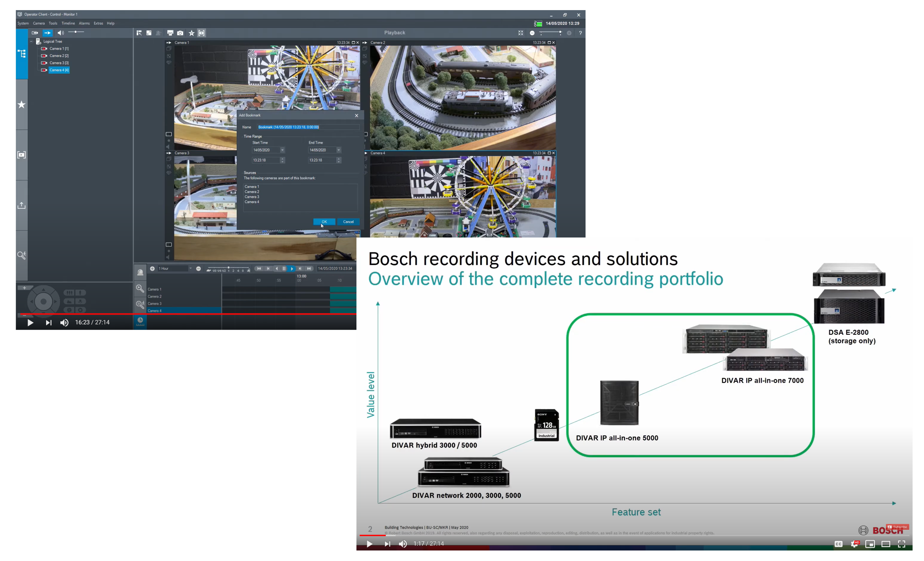This screenshot has width=924, height=561.
Task: Open the Tools menu
Action: (53, 23)
